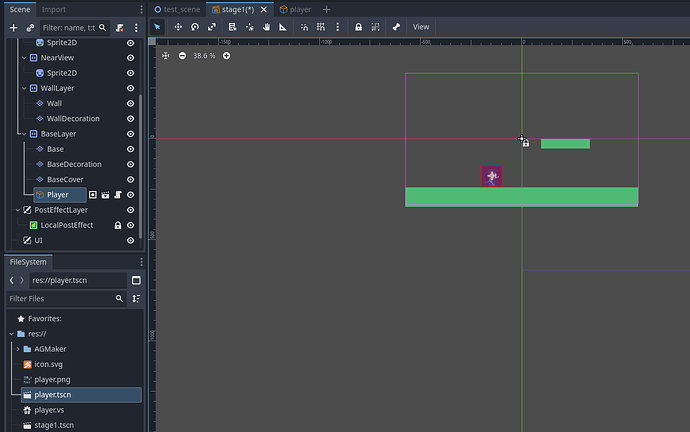The width and height of the screenshot is (690, 432).
Task: Select the Rotate mode tool
Action: (195, 27)
